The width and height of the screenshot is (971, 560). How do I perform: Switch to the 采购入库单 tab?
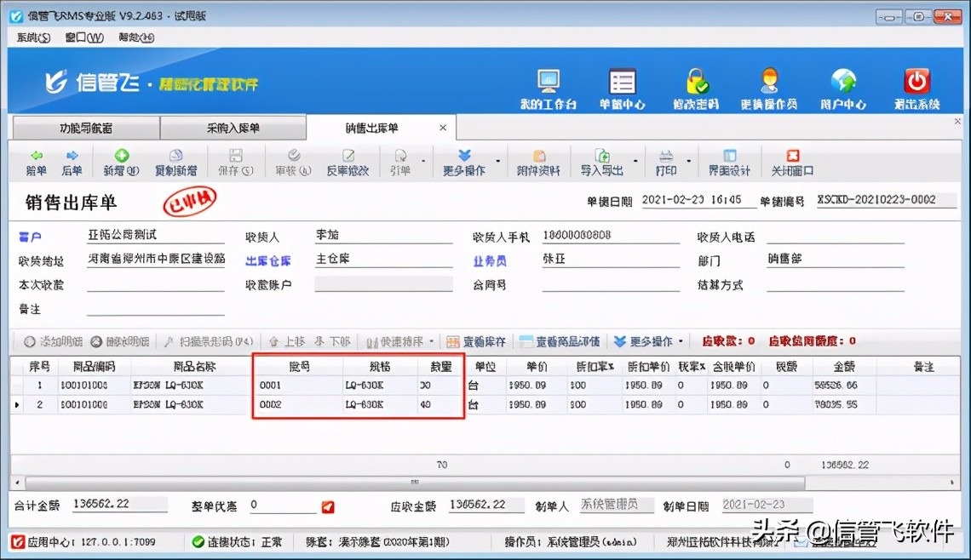click(233, 127)
